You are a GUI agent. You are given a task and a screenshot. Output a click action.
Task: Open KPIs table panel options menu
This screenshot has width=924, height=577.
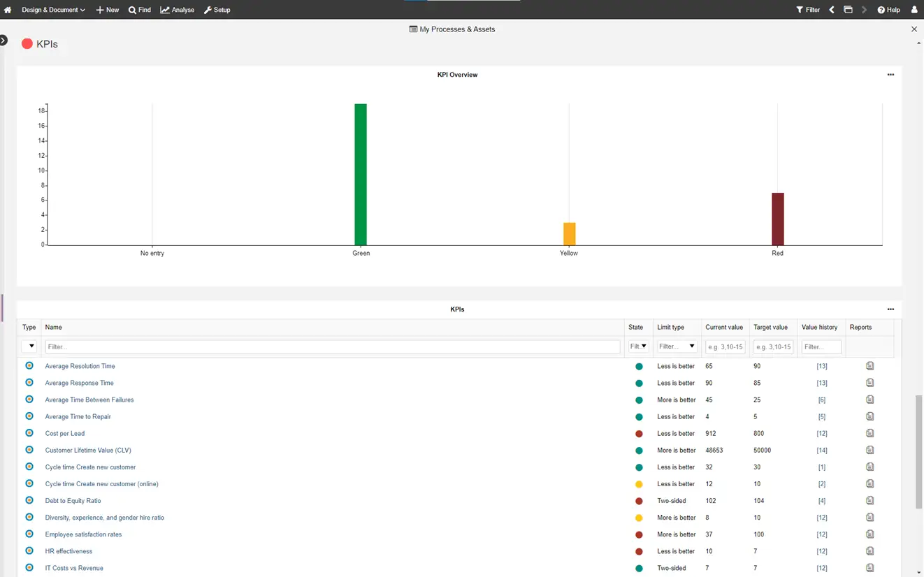coord(890,309)
